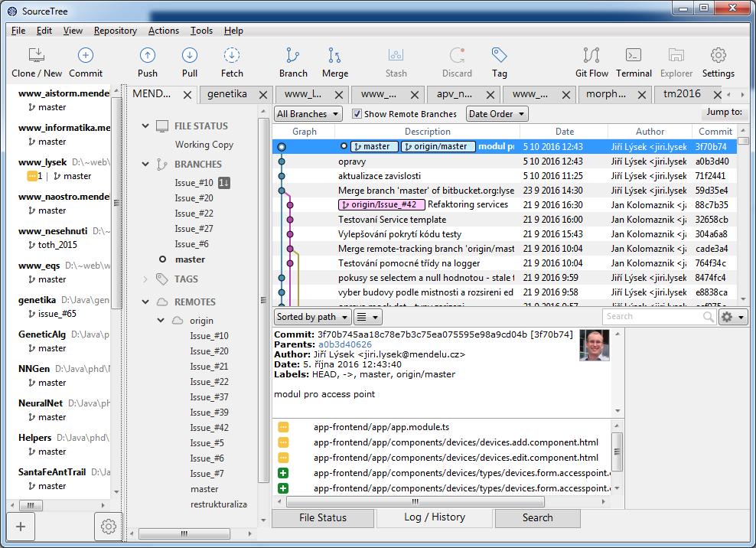
Task: Open the All Branches dropdown
Action: 308,114
